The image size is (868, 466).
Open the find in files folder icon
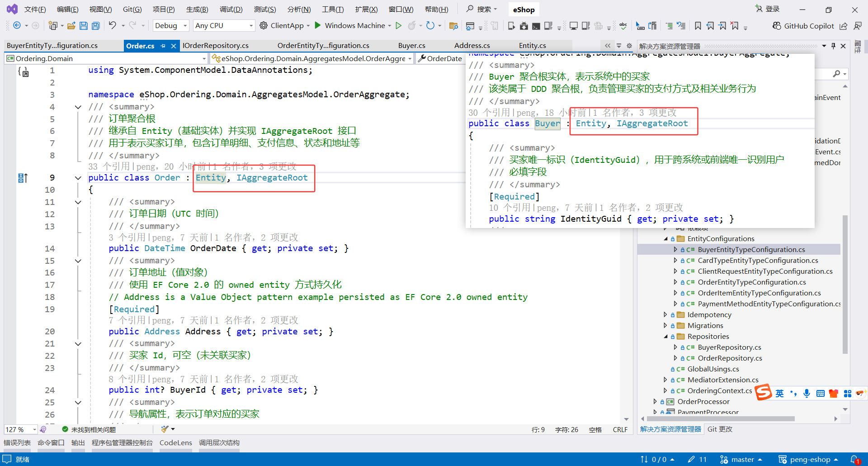[x=453, y=26]
